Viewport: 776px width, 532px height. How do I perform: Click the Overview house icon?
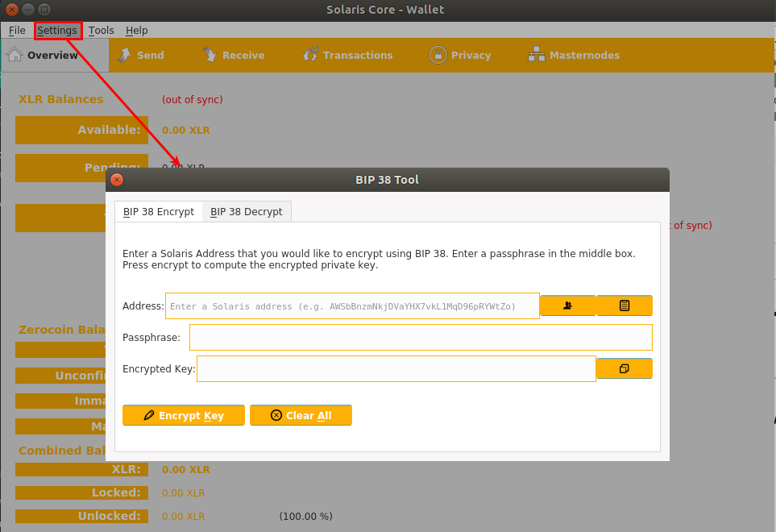tap(15, 55)
